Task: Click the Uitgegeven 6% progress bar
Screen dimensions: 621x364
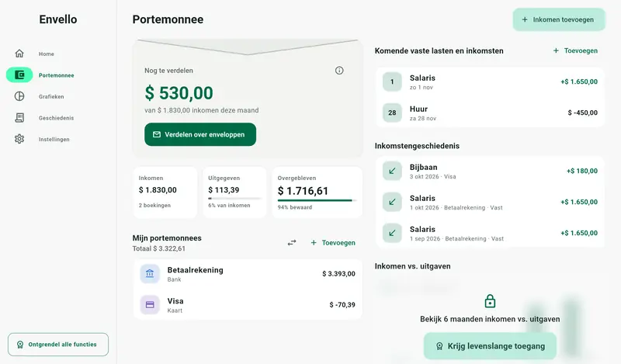Action: (235, 199)
